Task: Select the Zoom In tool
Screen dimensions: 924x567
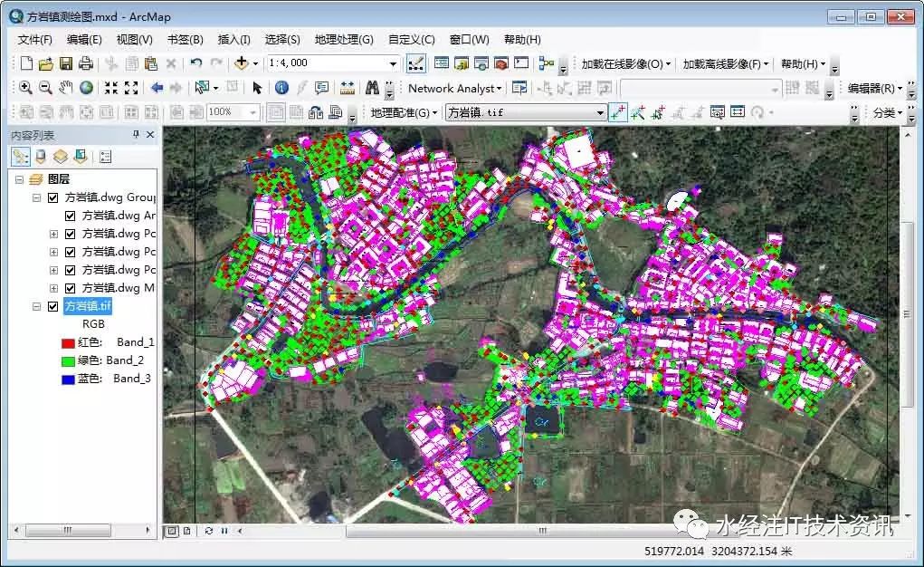Action: [x=26, y=87]
